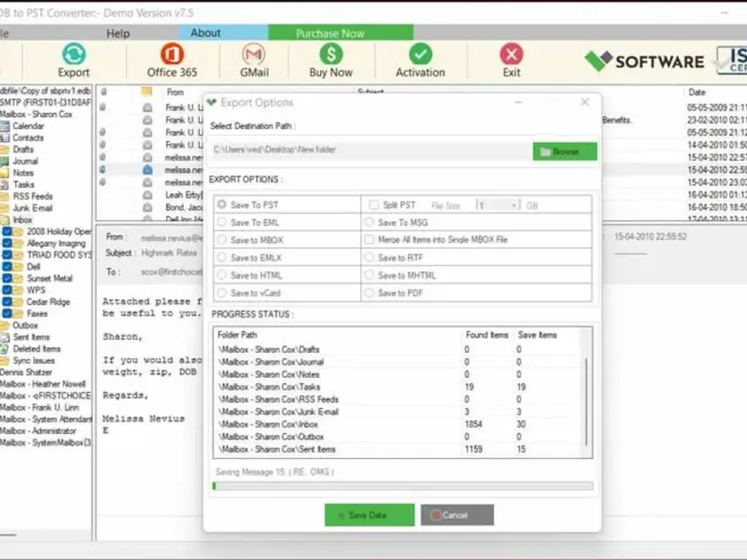Open the Sent Items folder icon

5,337
